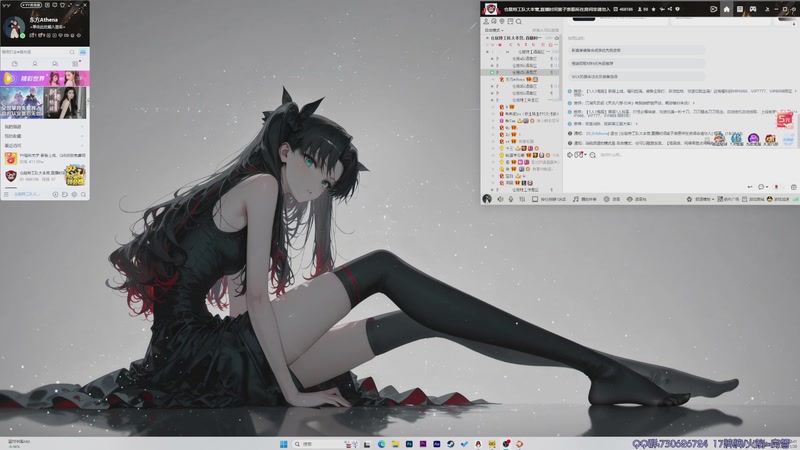Click the chat message input field
This screenshot has width=800, height=450.
click(694, 155)
